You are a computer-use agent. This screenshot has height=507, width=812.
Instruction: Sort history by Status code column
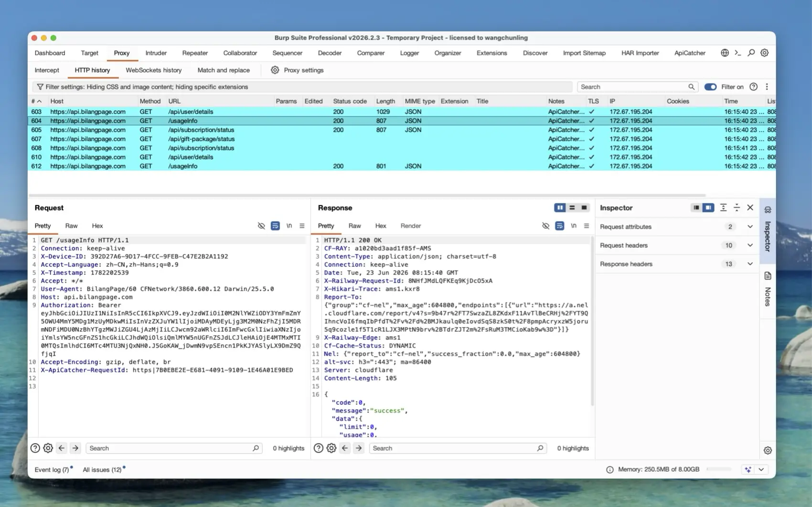pyautogui.click(x=350, y=101)
